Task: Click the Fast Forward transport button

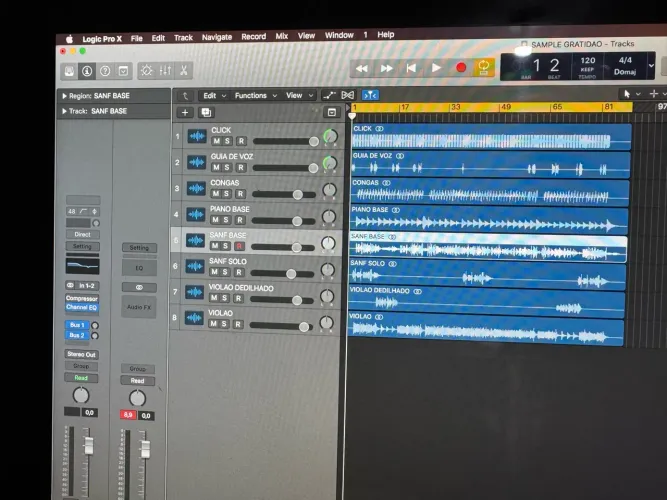Action: tap(386, 68)
